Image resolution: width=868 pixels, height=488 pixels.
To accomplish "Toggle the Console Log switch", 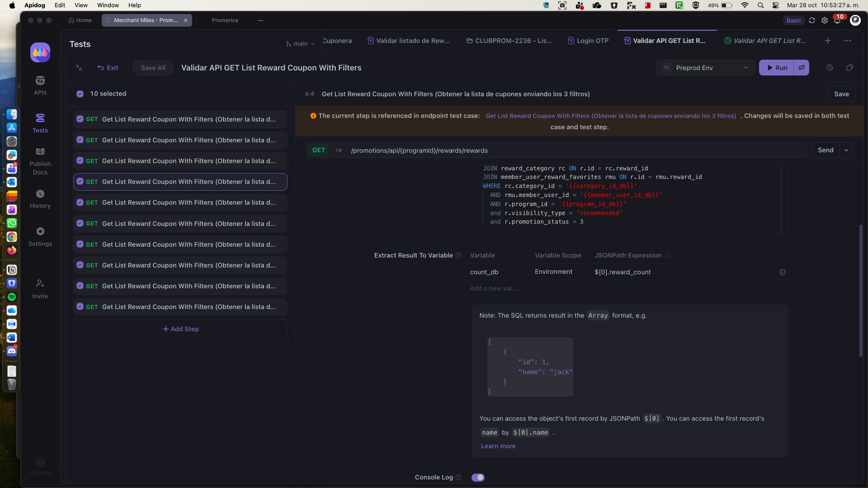I will pyautogui.click(x=478, y=477).
